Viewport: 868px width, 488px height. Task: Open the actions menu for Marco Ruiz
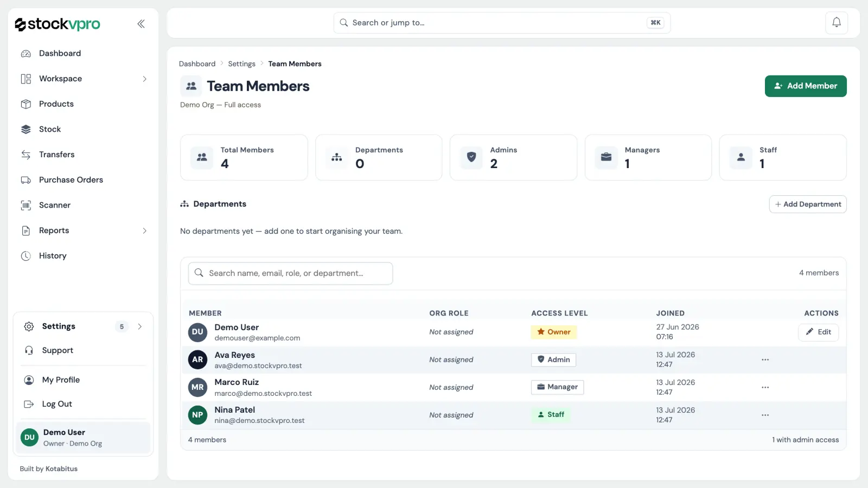(x=765, y=387)
